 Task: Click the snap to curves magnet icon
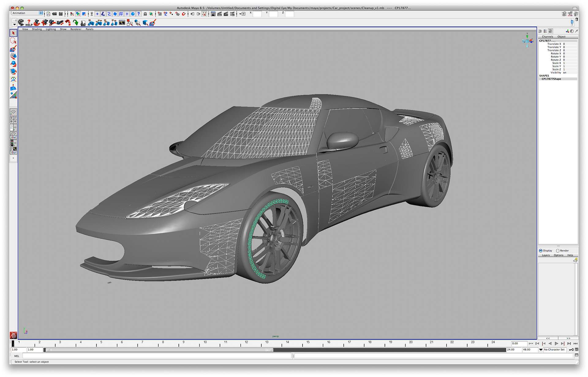165,14
